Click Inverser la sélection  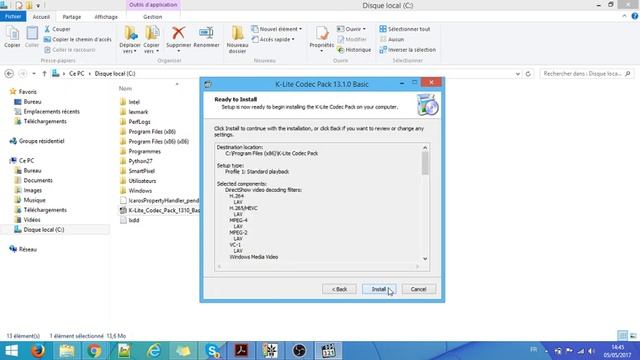point(408,50)
